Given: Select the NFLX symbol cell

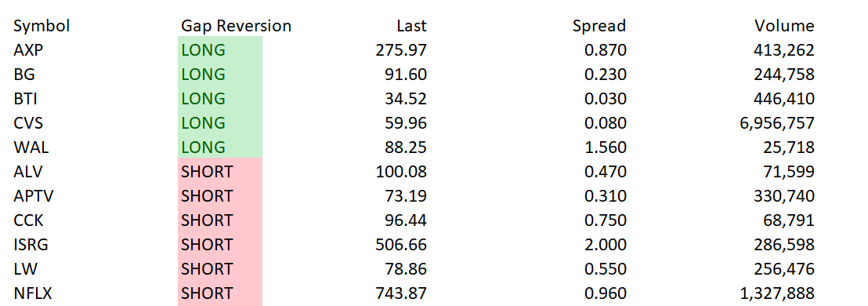Looking at the screenshot, I should tap(33, 293).
